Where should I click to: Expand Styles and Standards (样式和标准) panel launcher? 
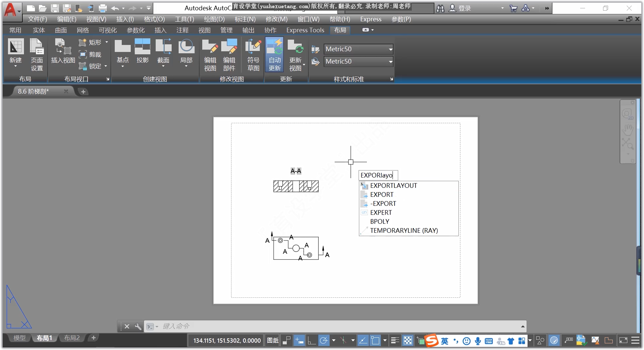tap(392, 79)
